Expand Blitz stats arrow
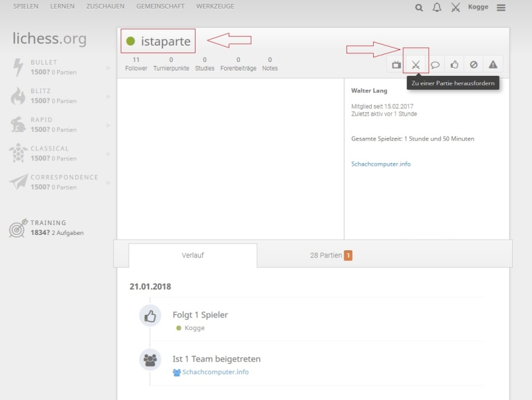The image size is (532, 400). [x=108, y=97]
